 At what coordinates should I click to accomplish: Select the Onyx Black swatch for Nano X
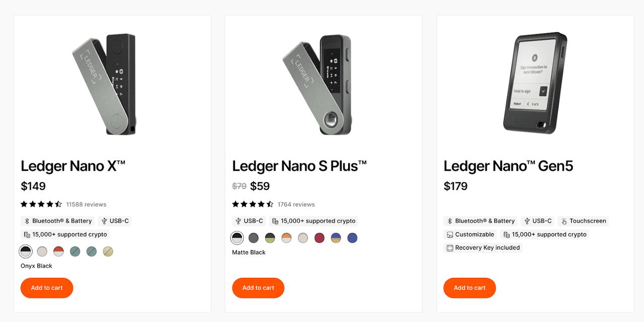point(26,251)
